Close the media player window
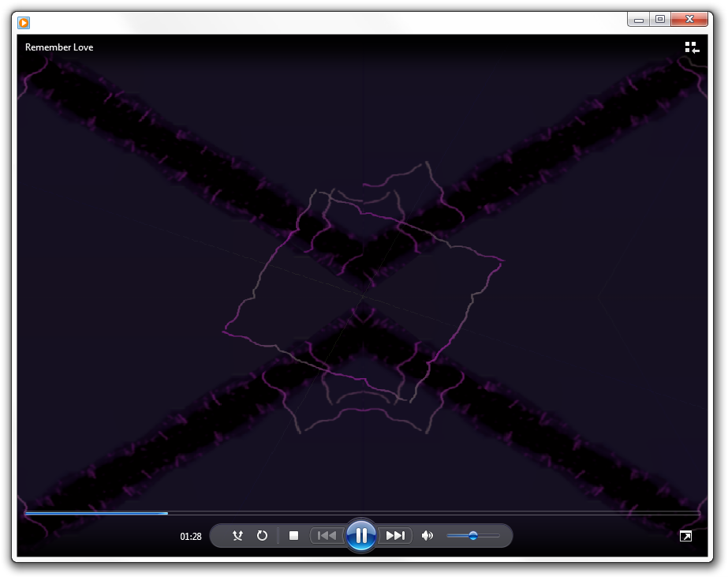Image resolution: width=728 pixels, height=577 pixels. point(689,20)
